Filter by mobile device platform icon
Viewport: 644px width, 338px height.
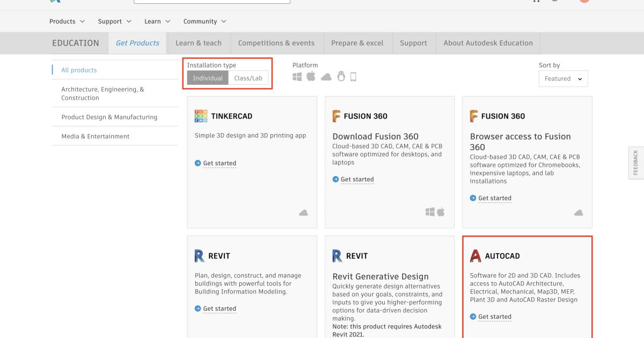tap(353, 77)
